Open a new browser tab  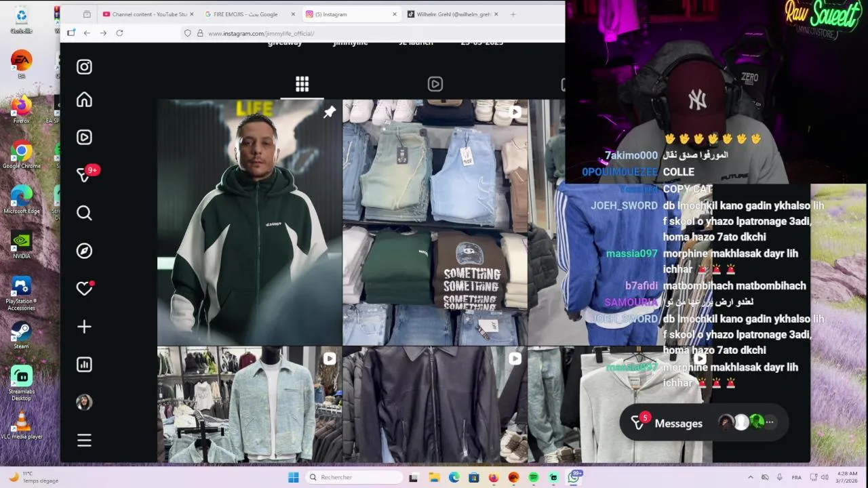point(513,14)
